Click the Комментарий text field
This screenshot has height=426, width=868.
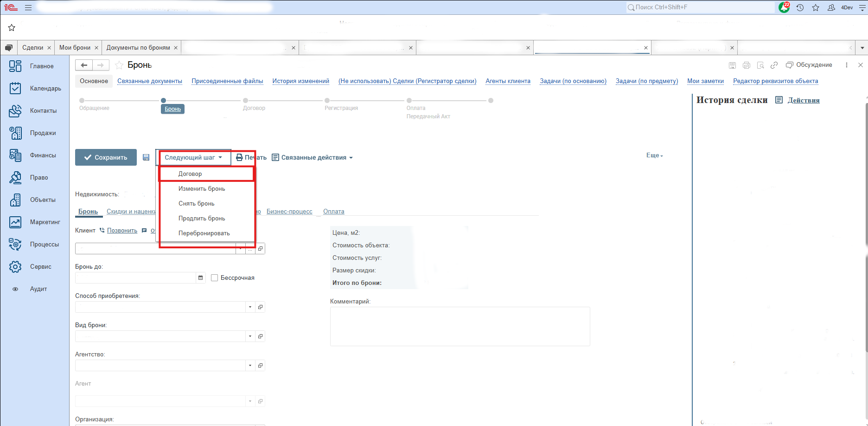tap(460, 326)
